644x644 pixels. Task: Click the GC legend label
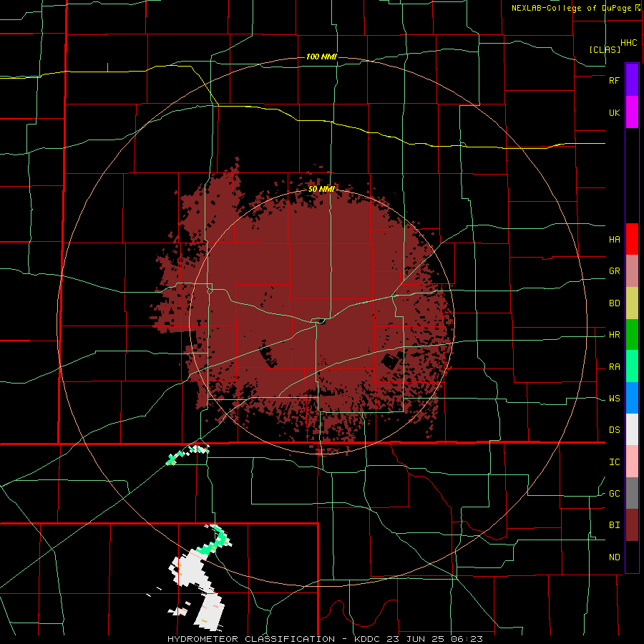(x=614, y=494)
